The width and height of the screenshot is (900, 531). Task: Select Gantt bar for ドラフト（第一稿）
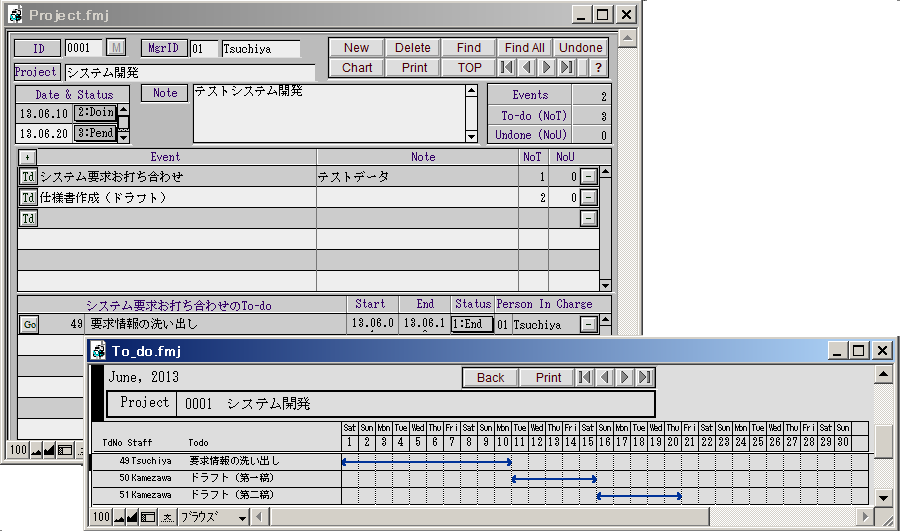(554, 479)
